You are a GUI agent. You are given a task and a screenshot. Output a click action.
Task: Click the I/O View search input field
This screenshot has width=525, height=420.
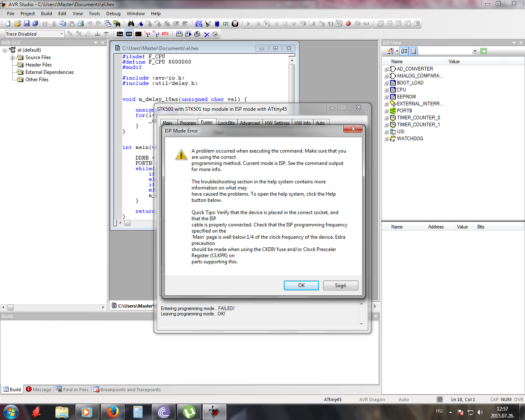tap(445, 51)
